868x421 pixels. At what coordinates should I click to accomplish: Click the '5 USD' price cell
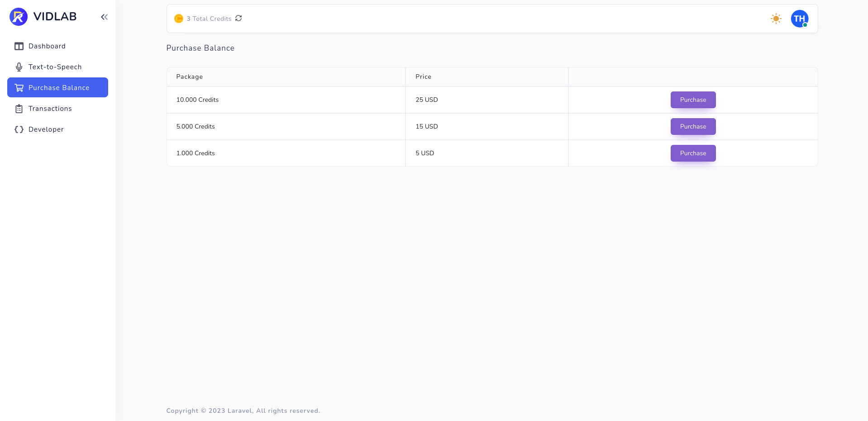pos(487,153)
